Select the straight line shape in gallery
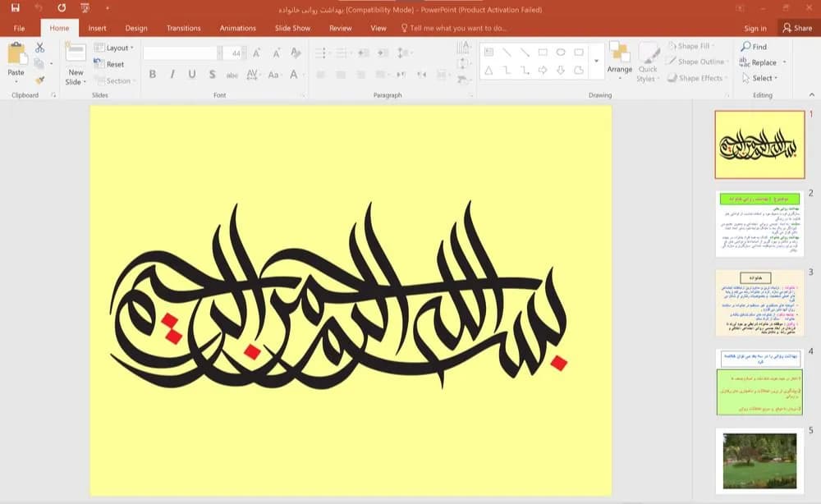Viewport: 821px width, 504px height. [x=507, y=52]
